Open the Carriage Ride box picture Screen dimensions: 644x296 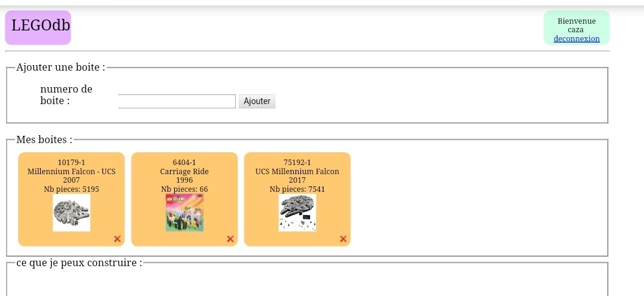point(185,213)
